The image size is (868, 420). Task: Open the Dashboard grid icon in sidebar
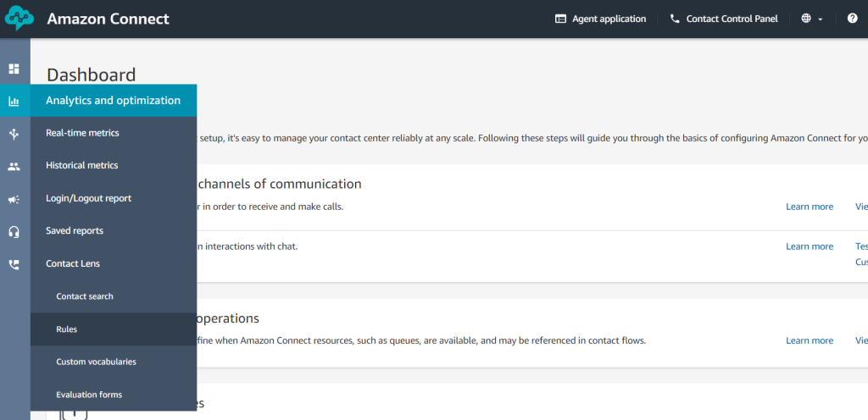click(x=14, y=69)
